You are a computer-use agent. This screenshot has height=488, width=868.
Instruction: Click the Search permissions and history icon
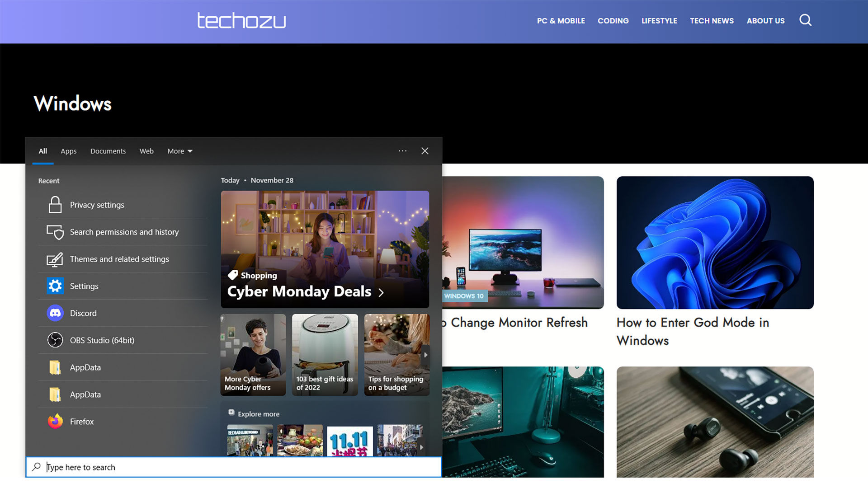click(55, 231)
